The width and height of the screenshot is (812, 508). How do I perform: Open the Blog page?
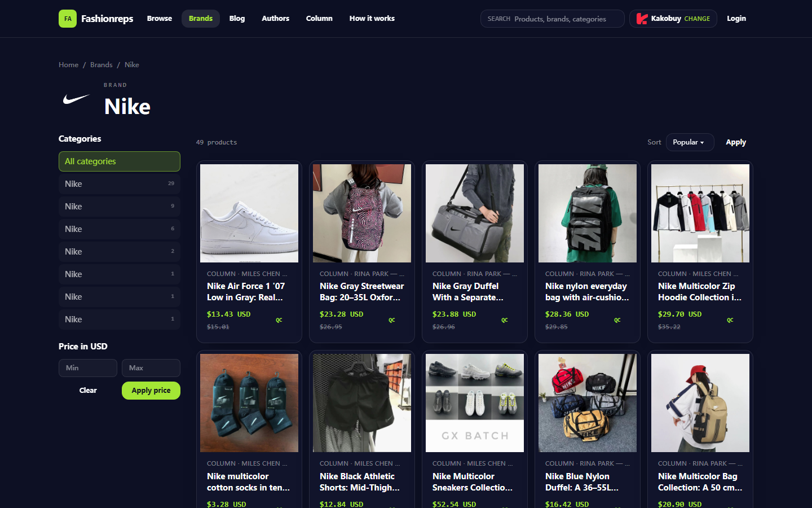pos(237,19)
